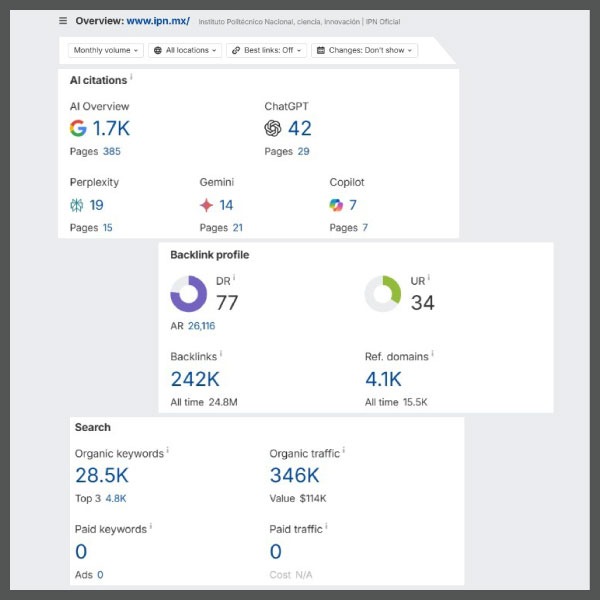
Task: Open the 4.1K referring domains count
Action: pos(383,379)
